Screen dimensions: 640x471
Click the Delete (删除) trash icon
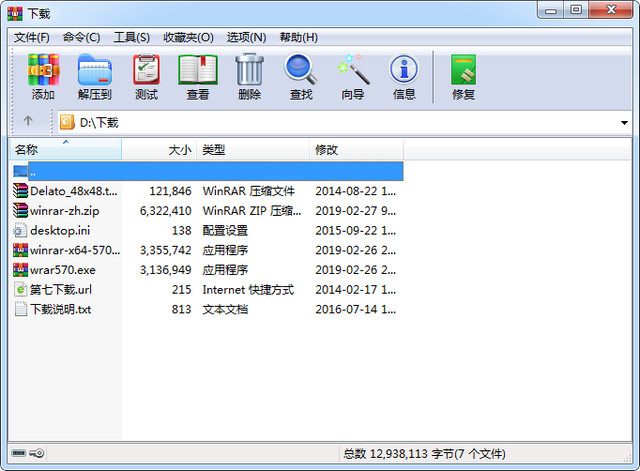tap(249, 70)
